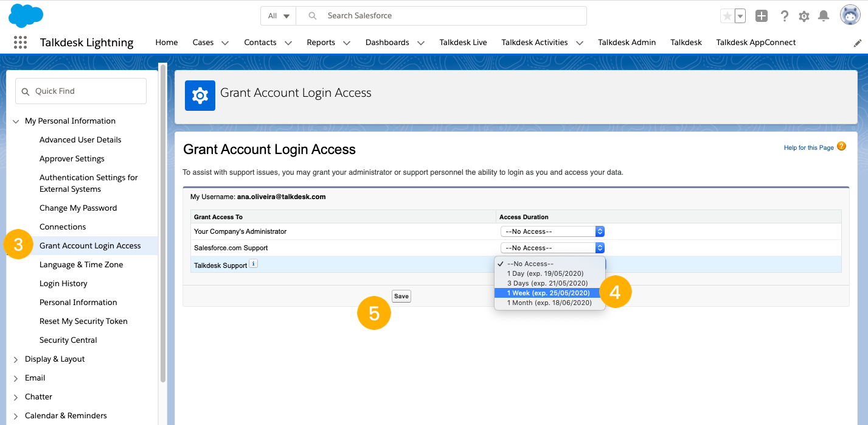
Task: Open the App Launcher grid icon
Action: (x=20, y=41)
